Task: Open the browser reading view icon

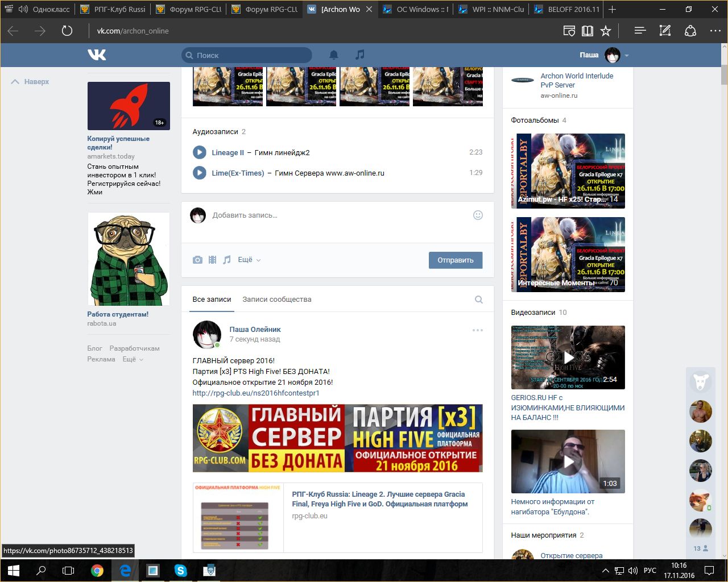Action: tap(588, 31)
